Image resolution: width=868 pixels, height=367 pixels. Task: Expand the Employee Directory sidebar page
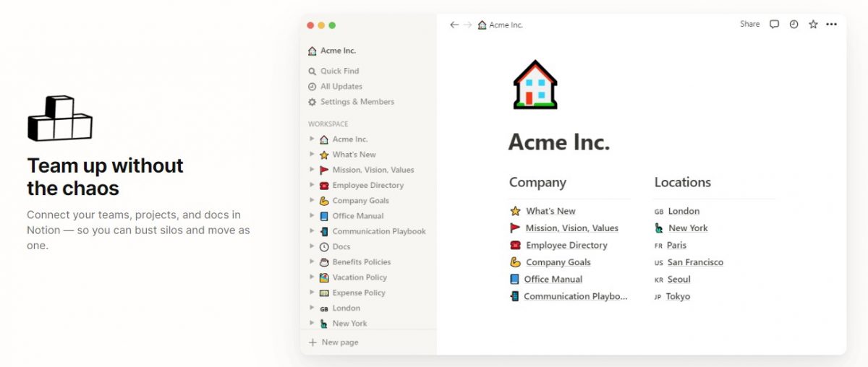(312, 185)
